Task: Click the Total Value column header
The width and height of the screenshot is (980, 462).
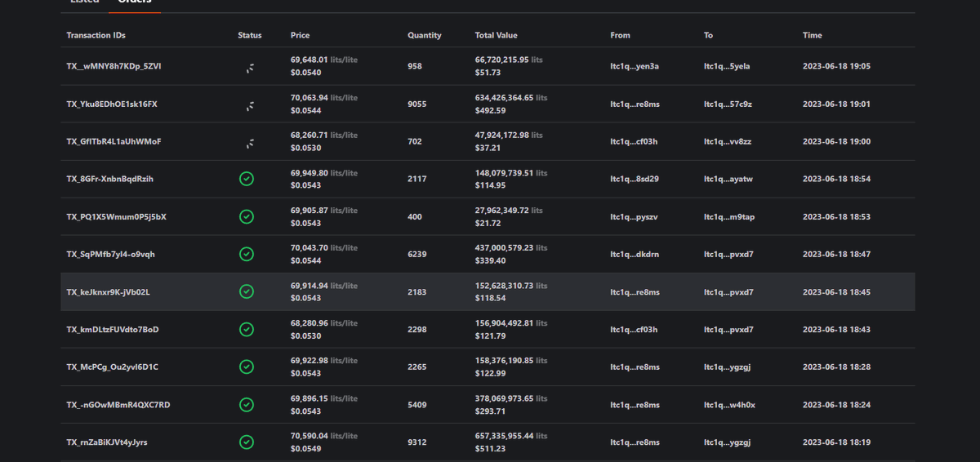Action: tap(496, 35)
